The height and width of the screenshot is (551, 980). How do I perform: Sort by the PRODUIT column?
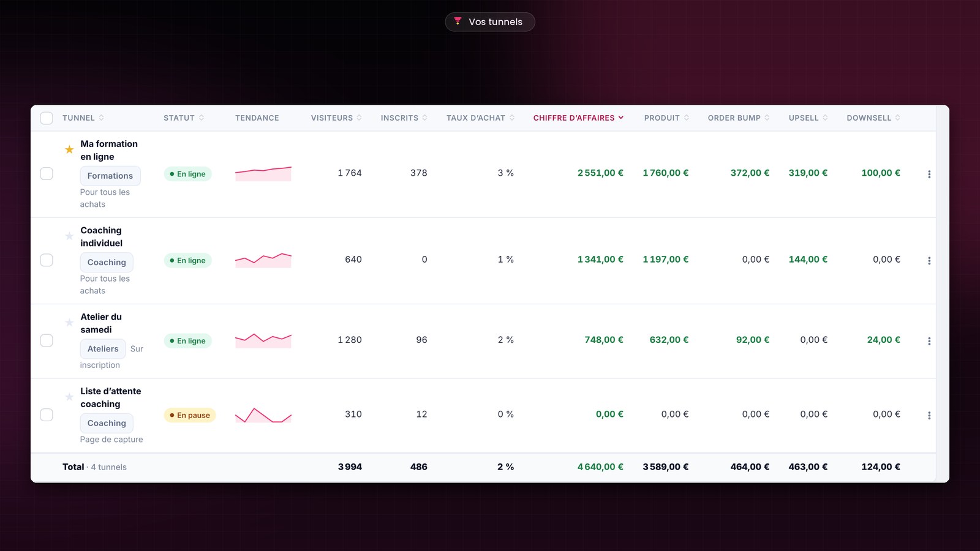click(666, 118)
